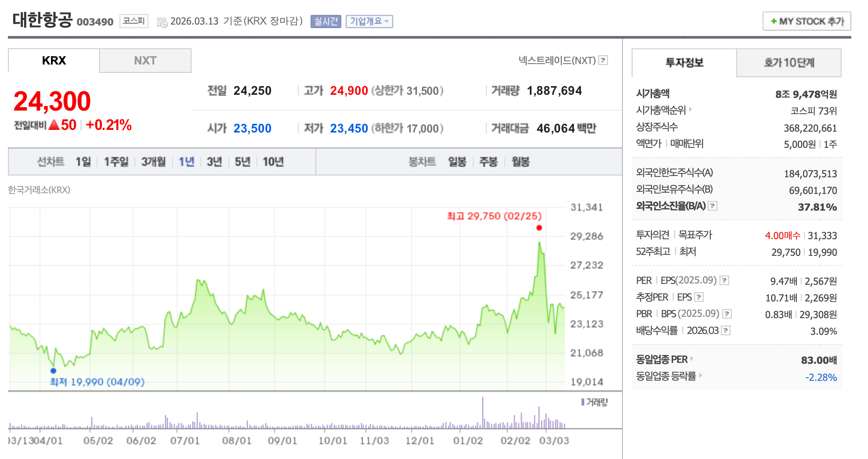
Task: Click the red 최고 29,750 (02/25) marker
Action: point(539,228)
